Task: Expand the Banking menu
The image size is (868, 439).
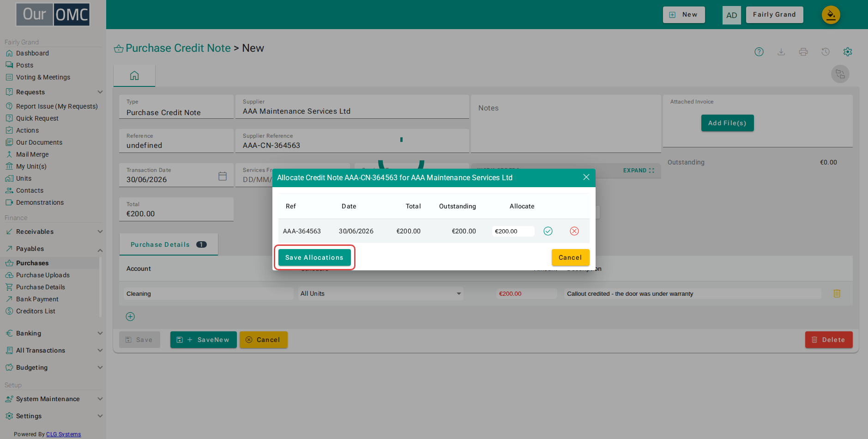Action: 53,333
